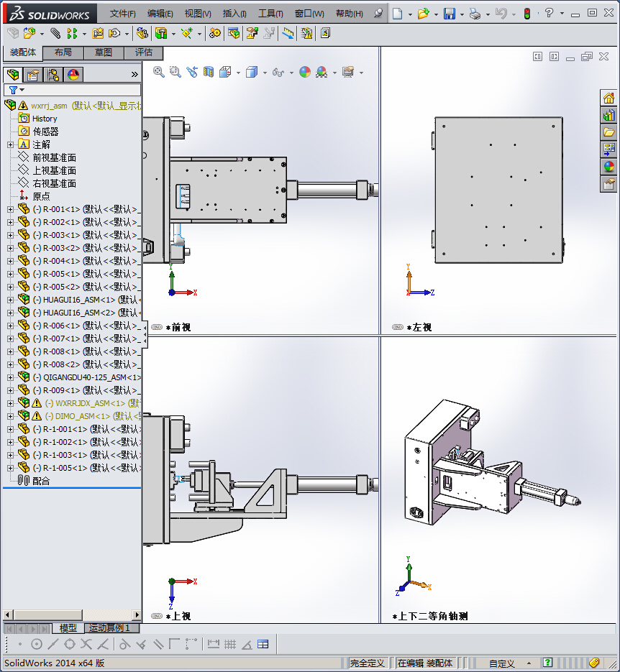The height and width of the screenshot is (672, 620).
Task: Expand FeatureManager tabs with double chevron
Action: 135,75
